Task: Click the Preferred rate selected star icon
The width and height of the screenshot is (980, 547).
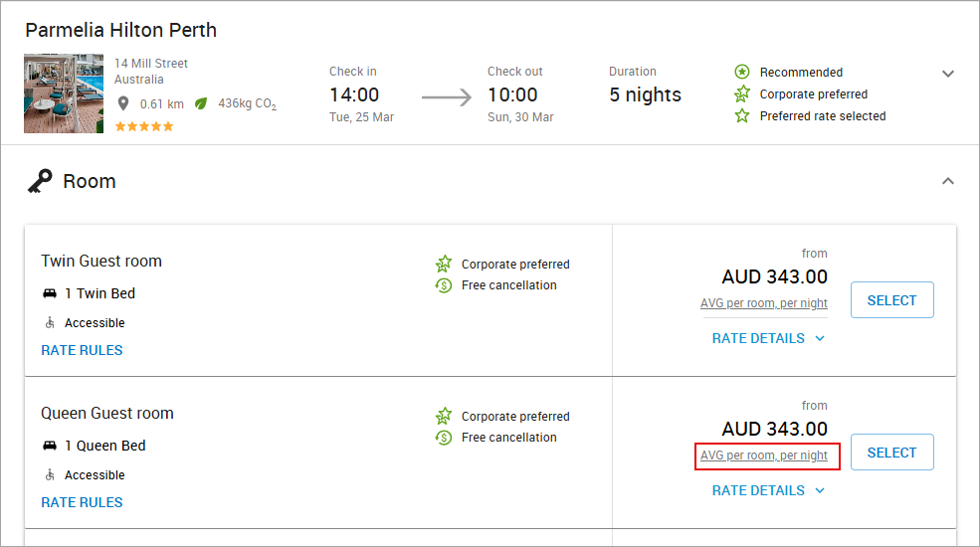Action: [742, 116]
